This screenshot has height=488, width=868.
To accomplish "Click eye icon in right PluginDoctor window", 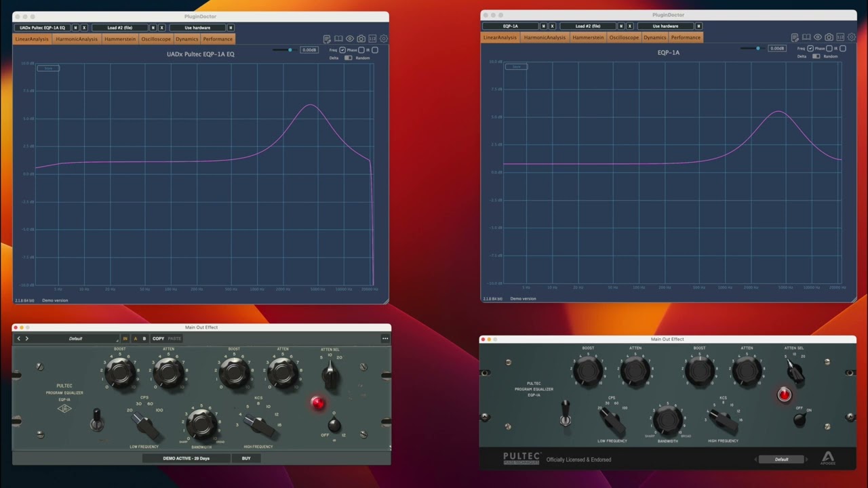I will coord(818,37).
